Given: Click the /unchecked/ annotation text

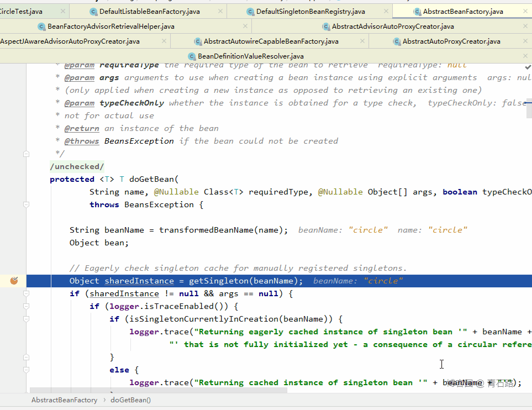Looking at the screenshot, I should [x=77, y=167].
